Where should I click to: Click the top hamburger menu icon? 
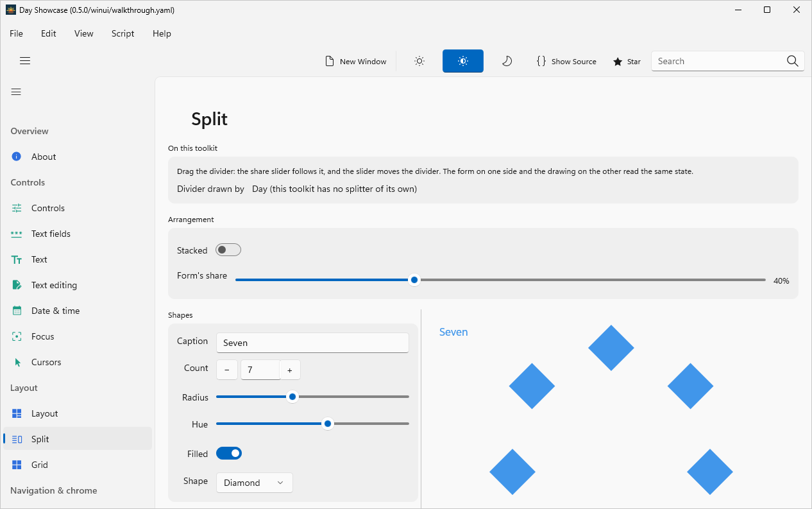click(25, 61)
